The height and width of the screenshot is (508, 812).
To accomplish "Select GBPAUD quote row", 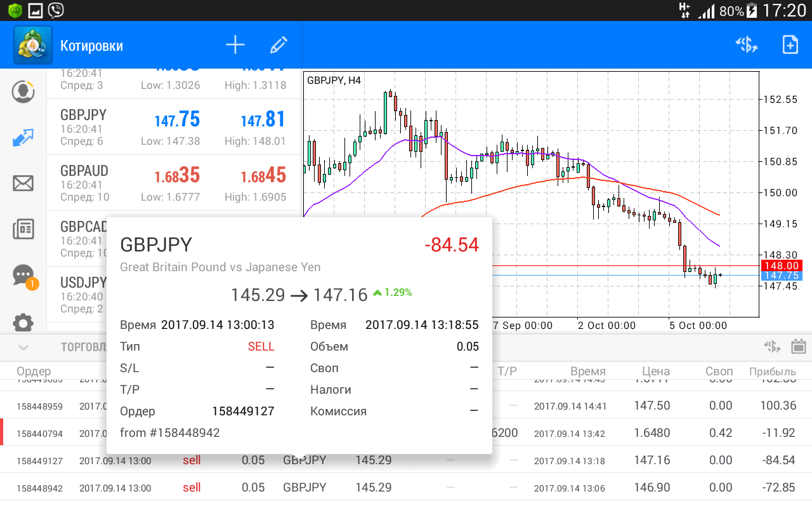I will tap(173, 182).
